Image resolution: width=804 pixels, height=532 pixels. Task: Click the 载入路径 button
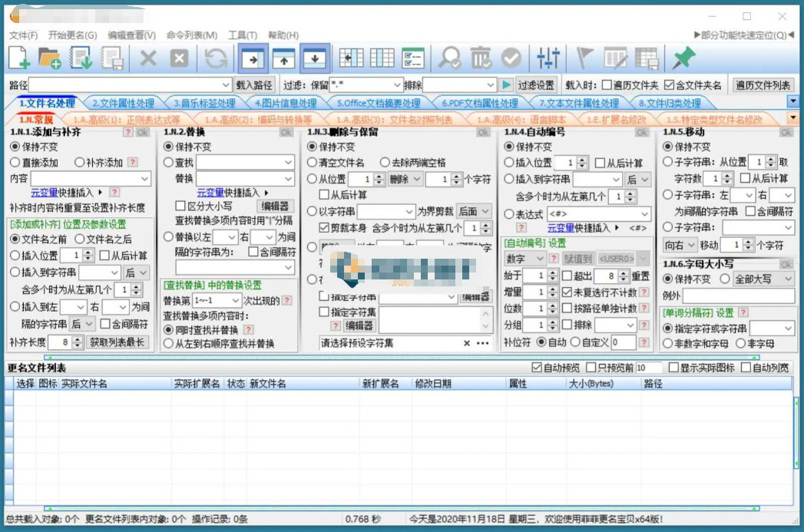(254, 85)
